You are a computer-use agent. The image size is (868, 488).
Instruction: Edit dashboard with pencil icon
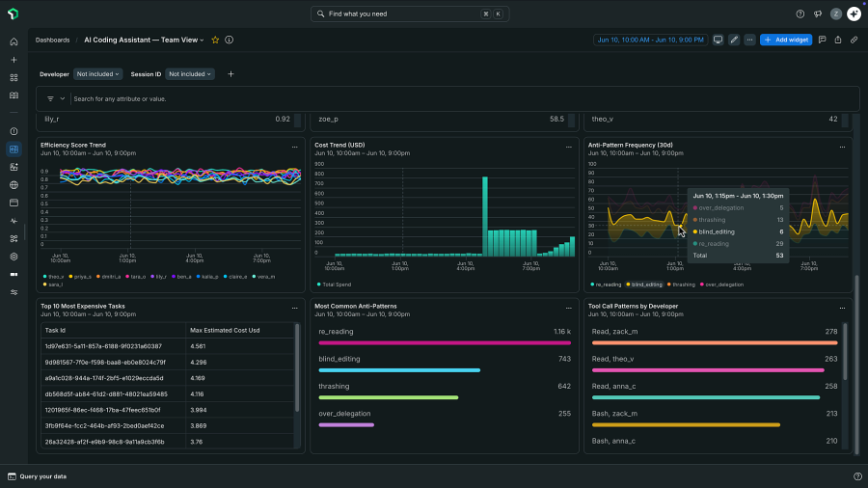[734, 40]
